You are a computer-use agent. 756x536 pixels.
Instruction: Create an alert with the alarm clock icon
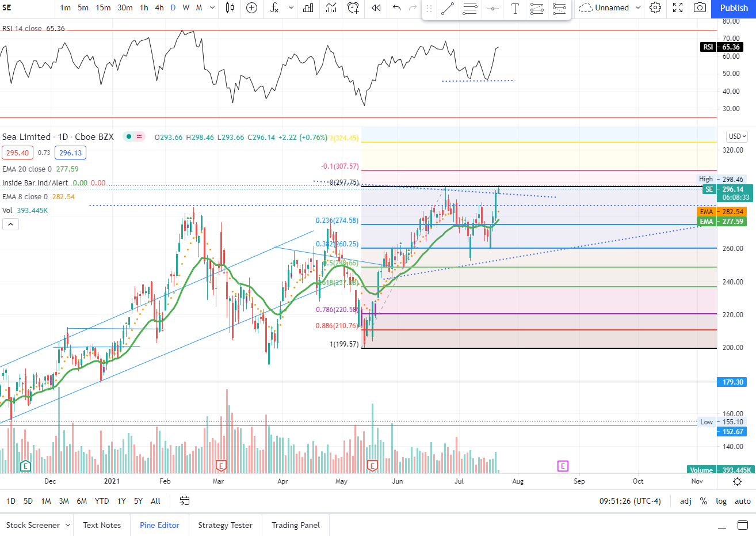353,7
